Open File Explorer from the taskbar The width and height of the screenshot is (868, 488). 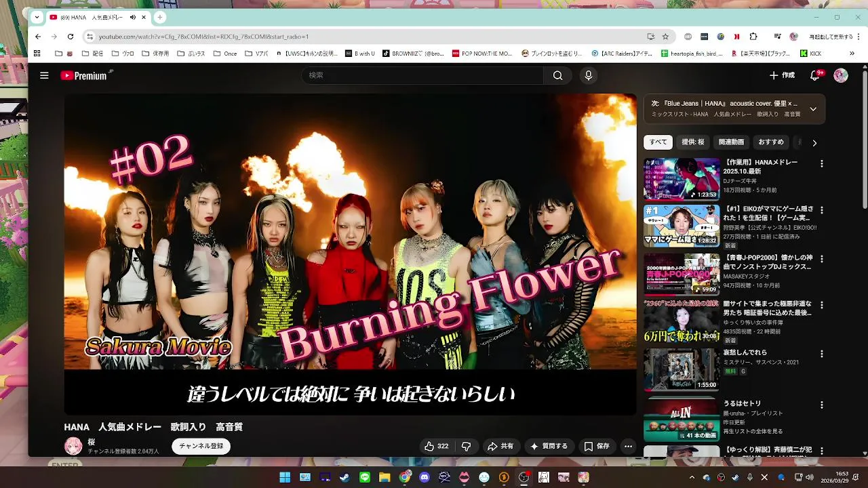click(x=384, y=477)
